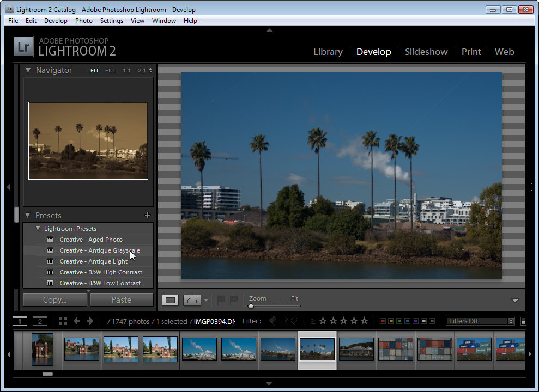The height and width of the screenshot is (392, 539).
Task: Set rating filter to five stars
Action: click(x=365, y=321)
